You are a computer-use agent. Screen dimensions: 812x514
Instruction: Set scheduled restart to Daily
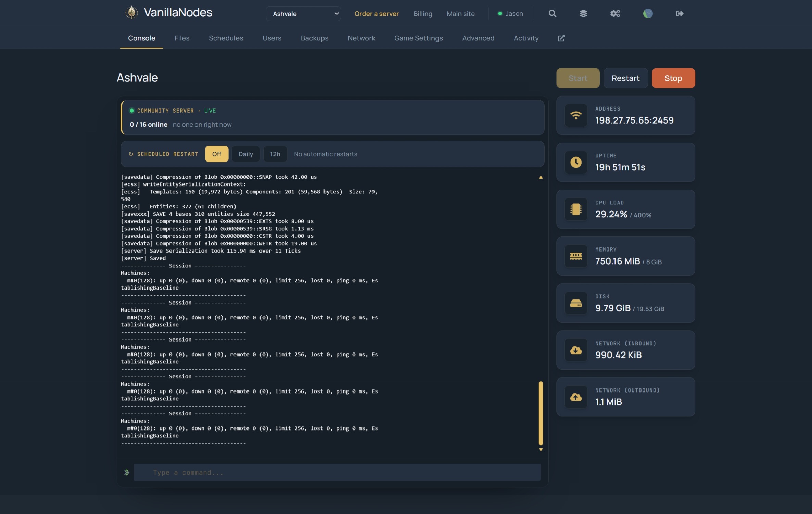(x=246, y=154)
